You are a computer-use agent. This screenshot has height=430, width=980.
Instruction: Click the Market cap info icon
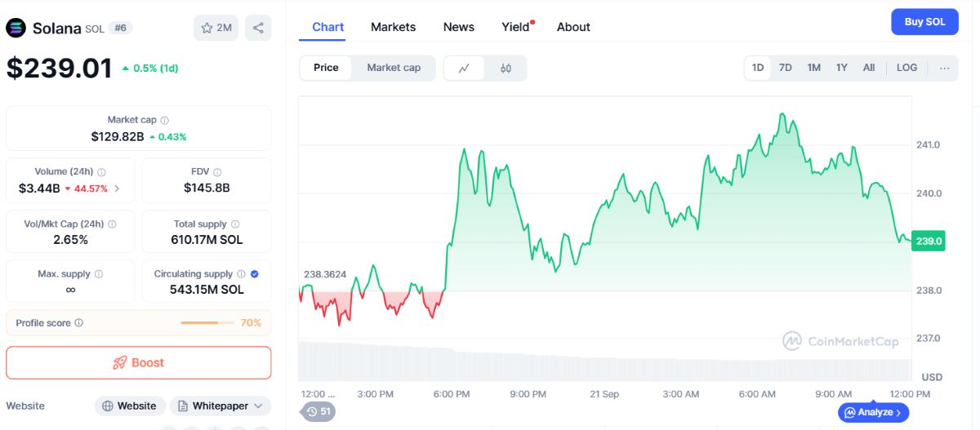(165, 120)
